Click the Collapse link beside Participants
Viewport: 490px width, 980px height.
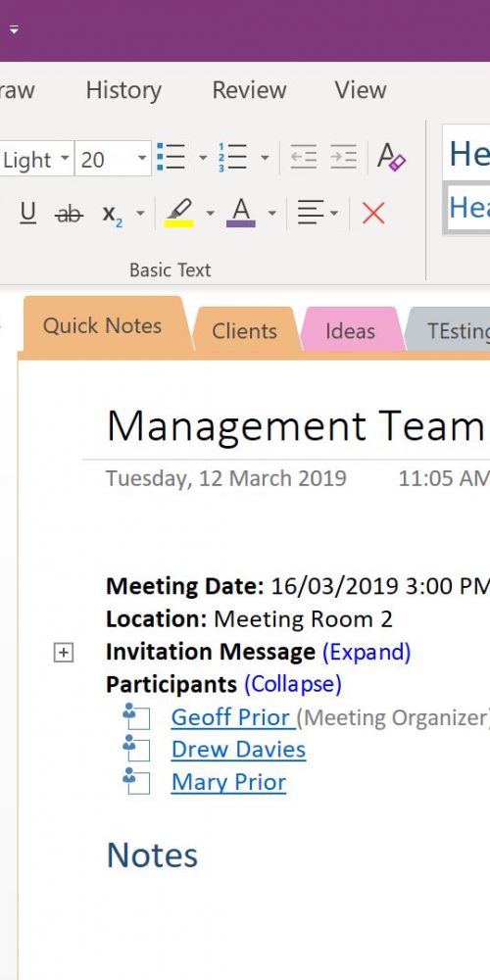[x=292, y=684]
